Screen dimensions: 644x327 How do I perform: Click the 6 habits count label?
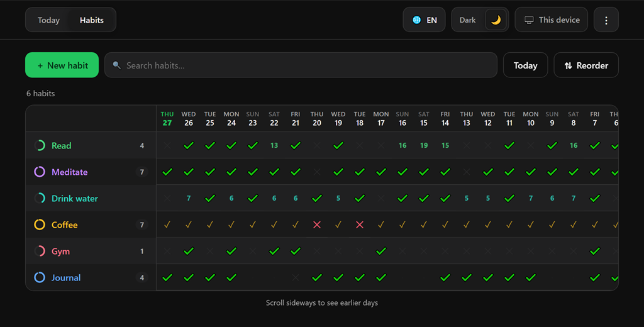[41, 93]
